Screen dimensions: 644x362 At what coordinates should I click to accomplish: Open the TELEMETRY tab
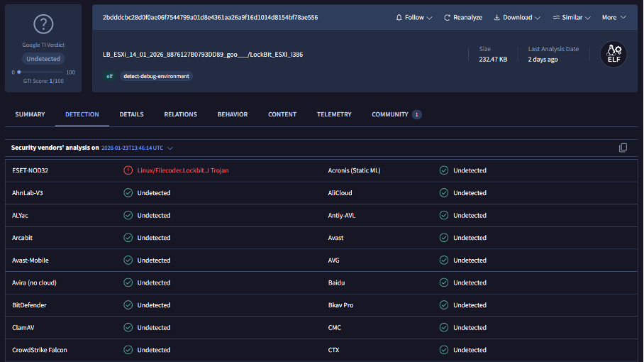pos(334,115)
